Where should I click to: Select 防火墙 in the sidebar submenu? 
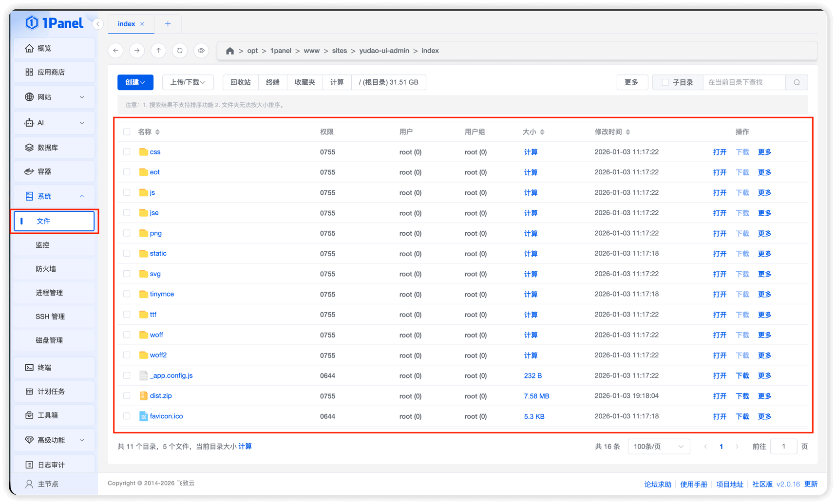pos(46,269)
